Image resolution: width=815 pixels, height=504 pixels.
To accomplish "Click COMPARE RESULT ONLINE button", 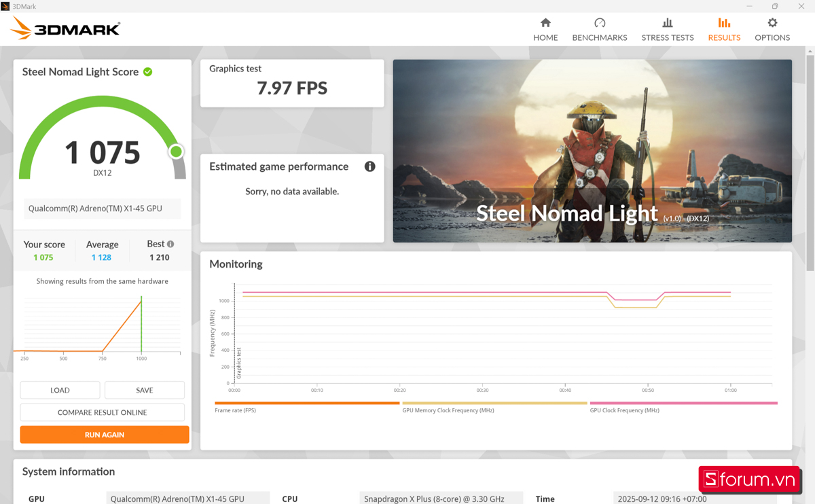I will (103, 412).
